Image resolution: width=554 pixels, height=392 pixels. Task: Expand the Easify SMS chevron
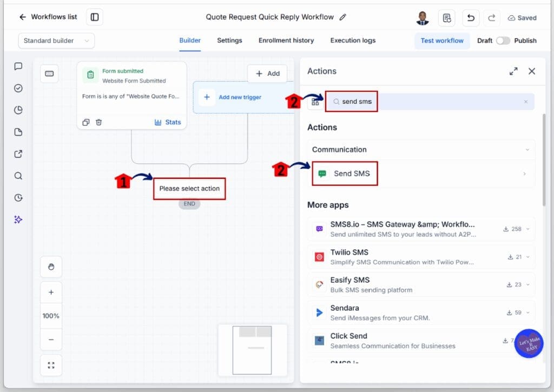(528, 284)
